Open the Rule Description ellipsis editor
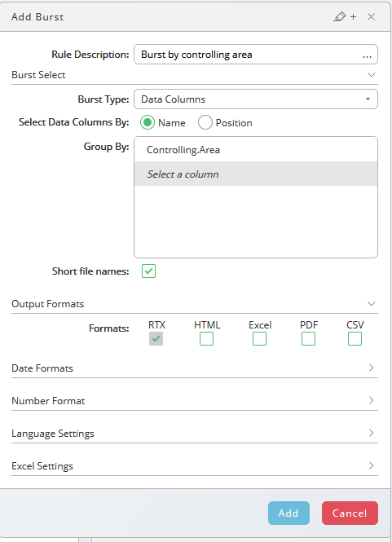The width and height of the screenshot is (392, 542). (367, 55)
